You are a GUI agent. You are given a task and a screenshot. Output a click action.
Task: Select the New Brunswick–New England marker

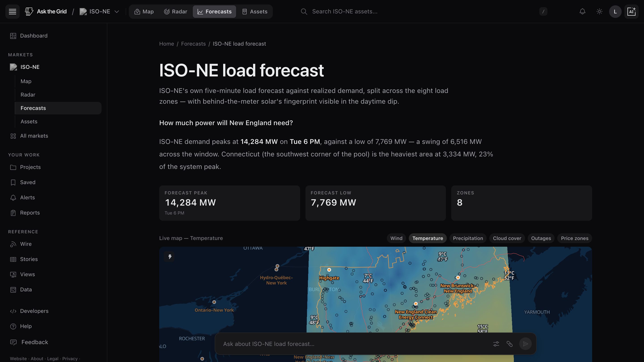pyautogui.click(x=458, y=278)
